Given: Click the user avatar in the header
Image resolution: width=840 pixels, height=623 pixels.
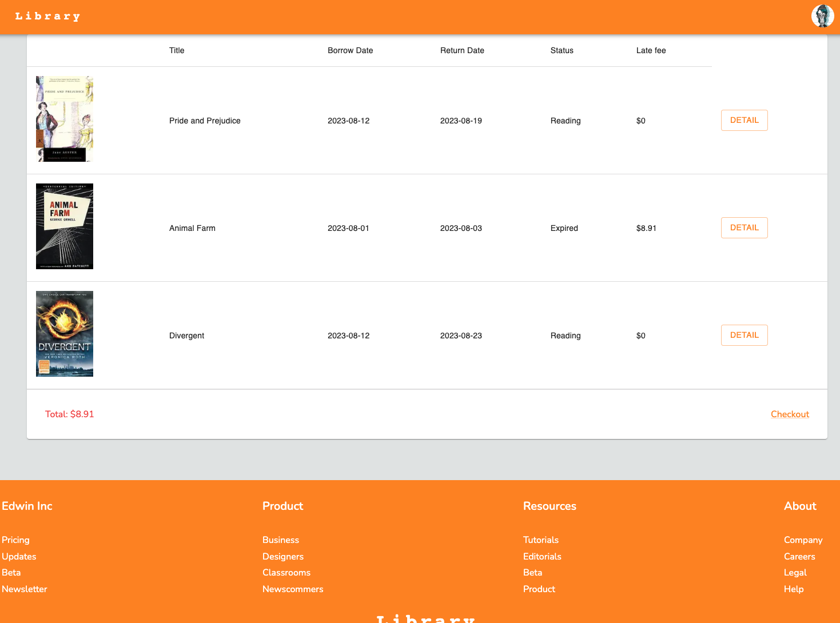Looking at the screenshot, I should [x=822, y=16].
